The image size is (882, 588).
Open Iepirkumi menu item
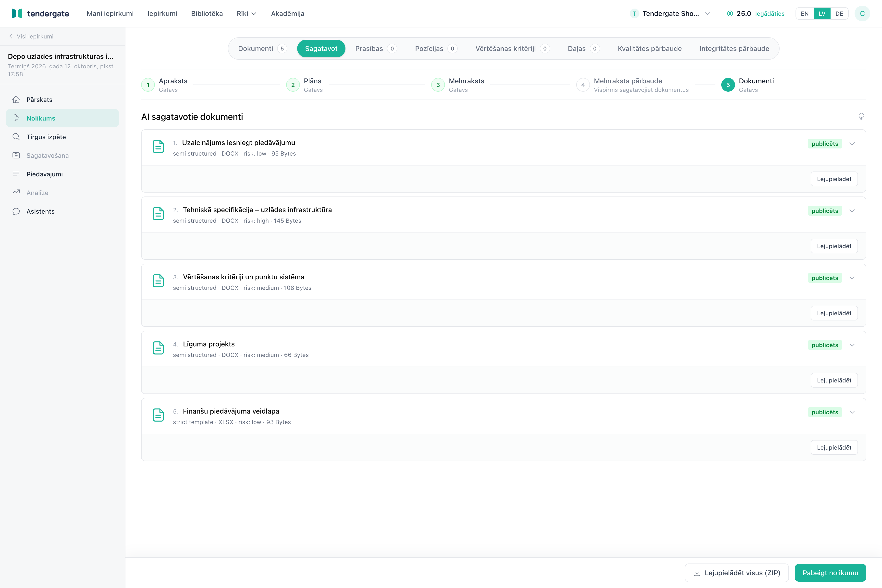pyautogui.click(x=162, y=13)
